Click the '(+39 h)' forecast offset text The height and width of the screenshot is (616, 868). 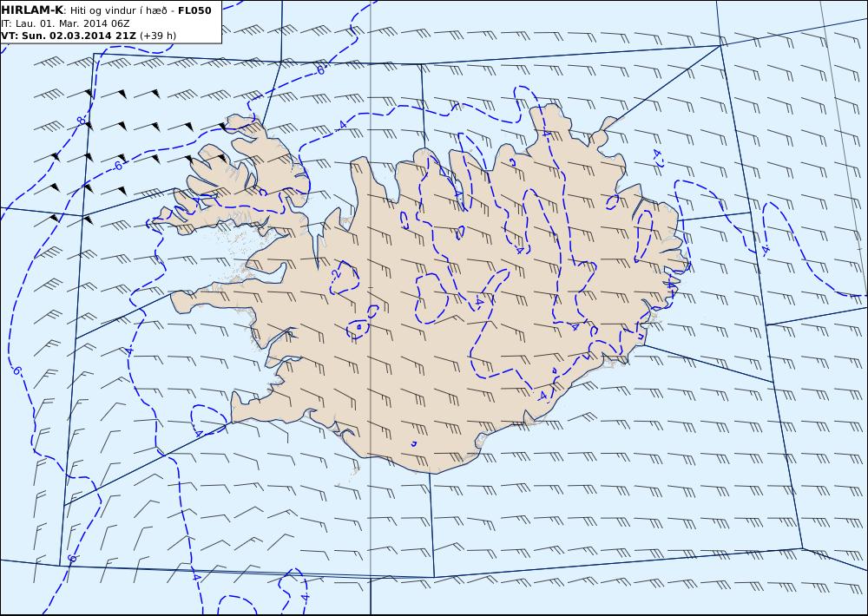click(158, 36)
